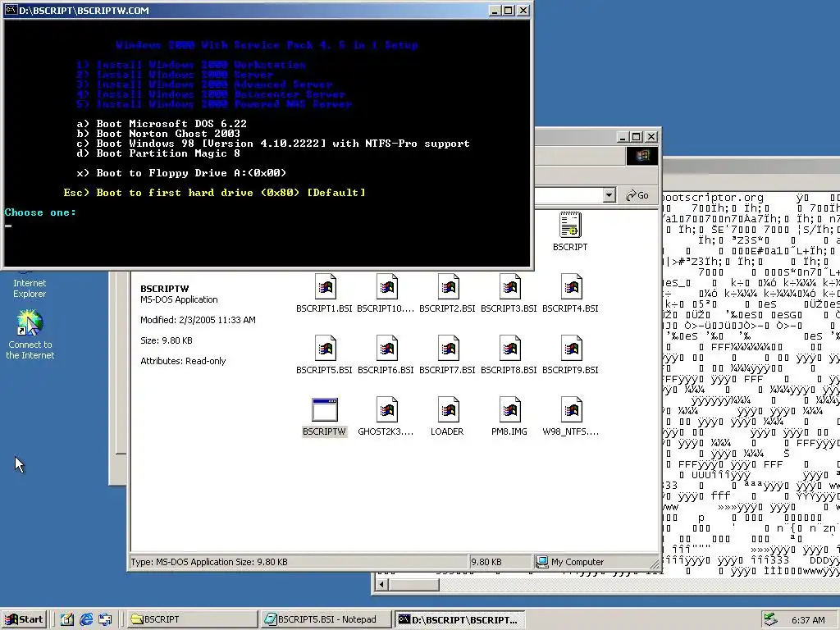Click the 'Attributes: Read-only' detail text
Viewport: 840px width, 630px height.
pyautogui.click(x=183, y=361)
